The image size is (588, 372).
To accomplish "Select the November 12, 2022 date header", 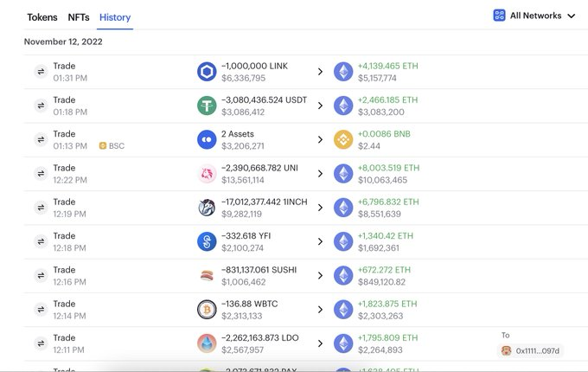I will [x=63, y=42].
